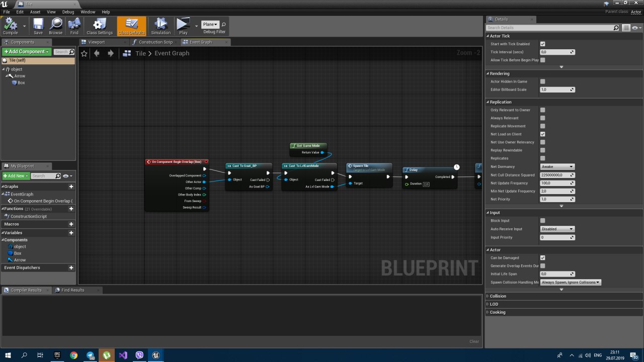Select the Class Defaults toolbar button
The height and width of the screenshot is (362, 644).
pyautogui.click(x=131, y=26)
